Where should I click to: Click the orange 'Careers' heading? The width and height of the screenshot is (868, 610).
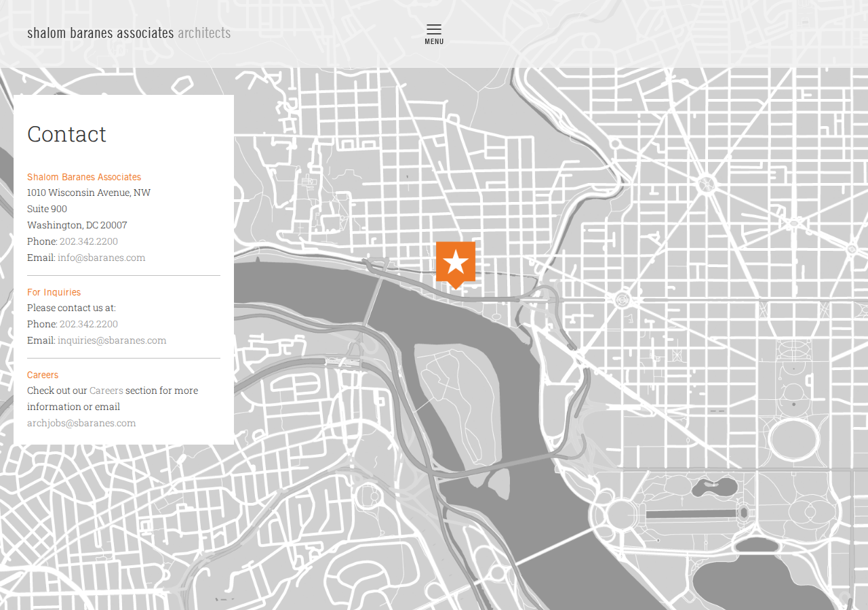(43, 375)
